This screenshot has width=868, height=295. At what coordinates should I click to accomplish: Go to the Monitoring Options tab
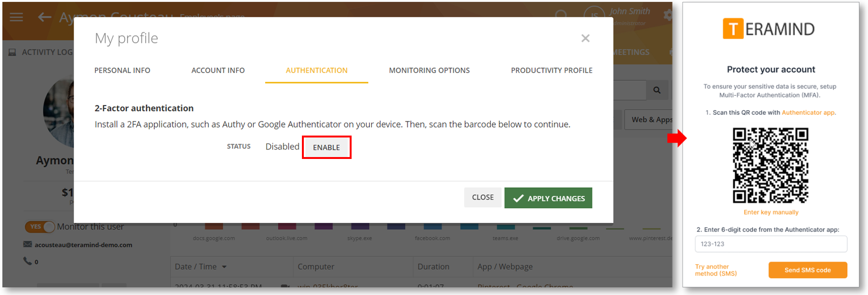click(x=429, y=70)
